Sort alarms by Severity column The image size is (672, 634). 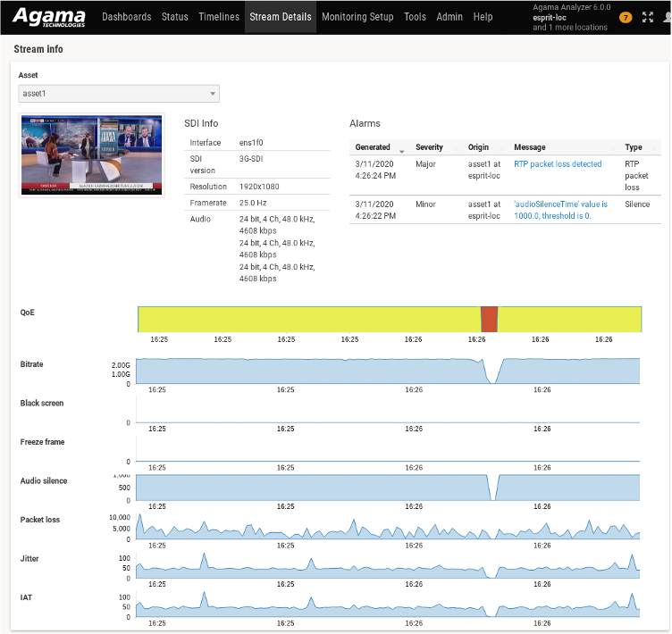coord(429,147)
